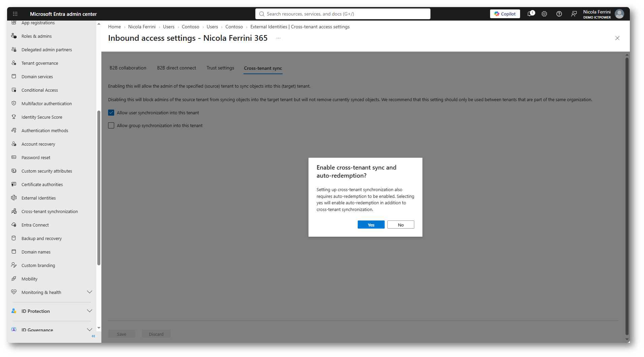Click the Tenant governance icon
644x357 pixels.
point(14,63)
